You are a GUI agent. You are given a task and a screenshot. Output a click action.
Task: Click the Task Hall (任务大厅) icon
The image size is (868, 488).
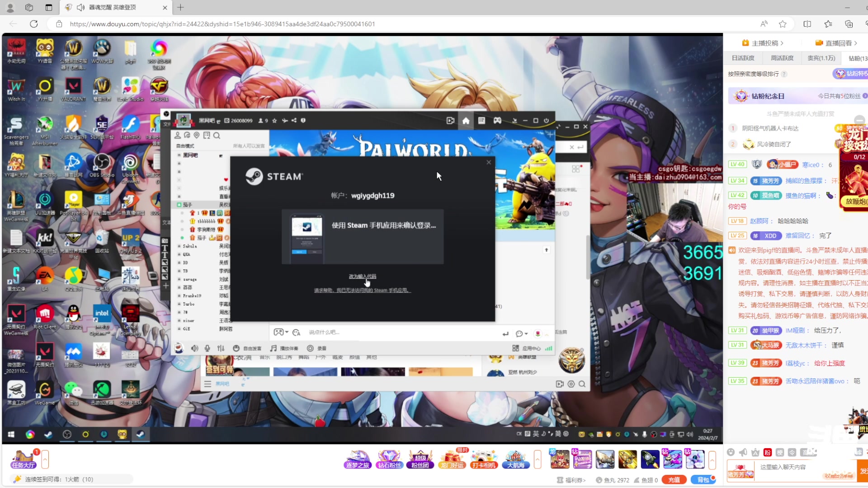pos(24,460)
